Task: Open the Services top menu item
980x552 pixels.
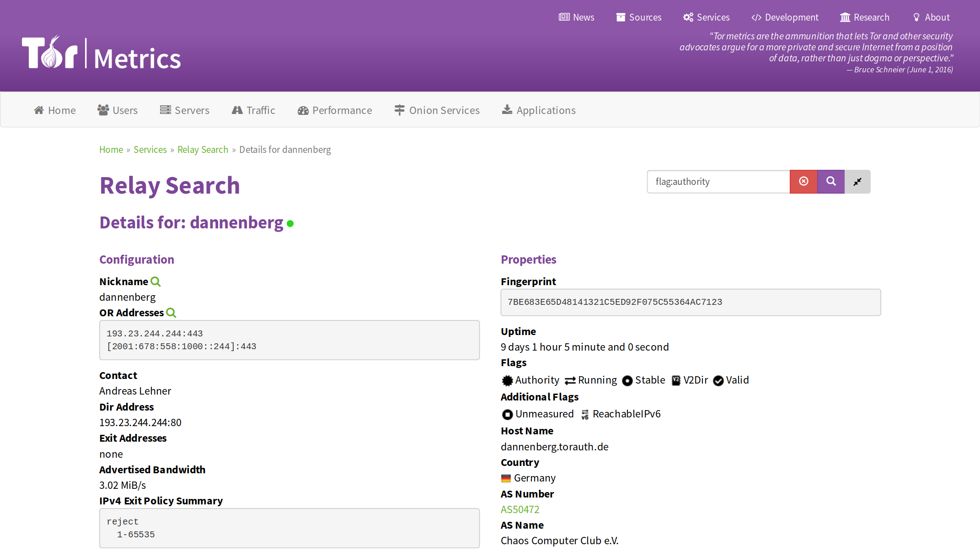Action: [x=707, y=17]
